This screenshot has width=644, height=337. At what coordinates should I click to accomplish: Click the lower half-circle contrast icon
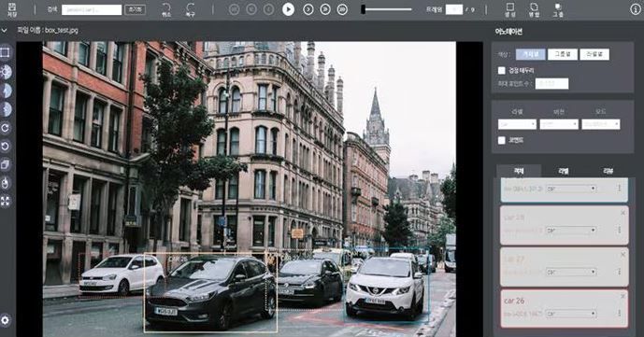(6, 109)
